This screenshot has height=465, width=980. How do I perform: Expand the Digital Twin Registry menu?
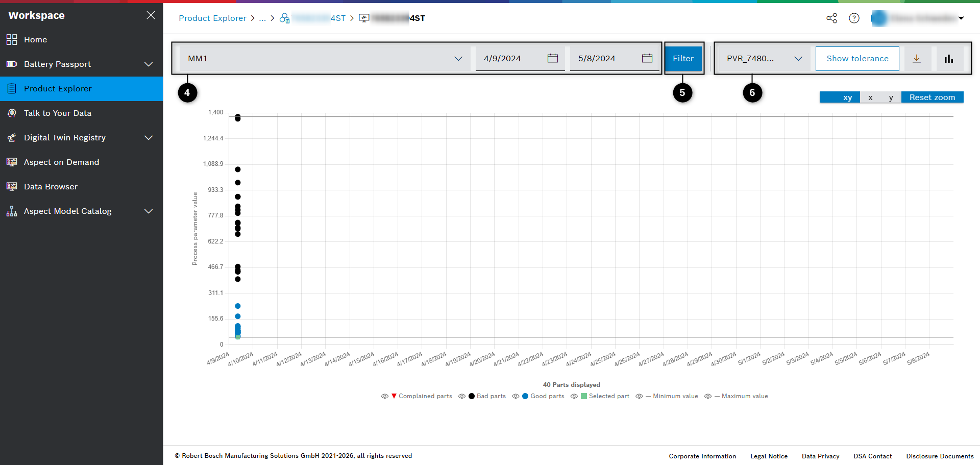pos(149,137)
